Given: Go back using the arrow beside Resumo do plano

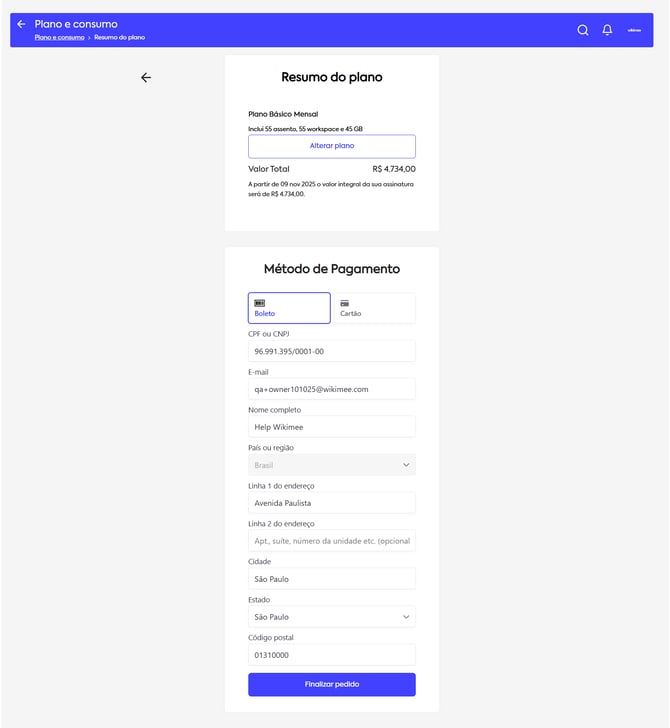Looking at the screenshot, I should [x=146, y=77].
